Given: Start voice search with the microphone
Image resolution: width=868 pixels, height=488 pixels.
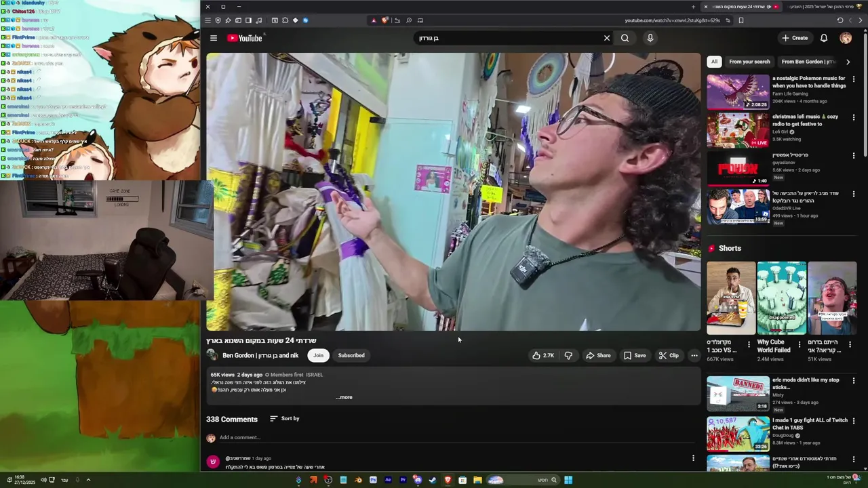Looking at the screenshot, I should point(650,38).
